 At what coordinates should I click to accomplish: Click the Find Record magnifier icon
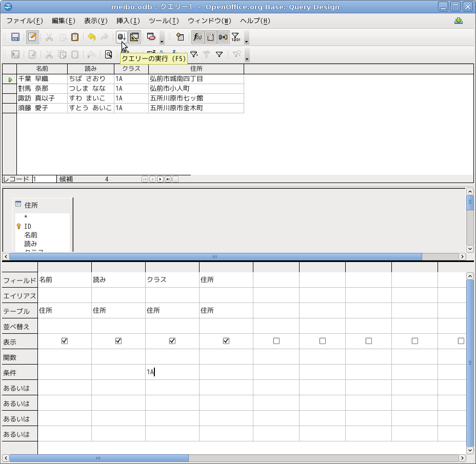coord(109,54)
